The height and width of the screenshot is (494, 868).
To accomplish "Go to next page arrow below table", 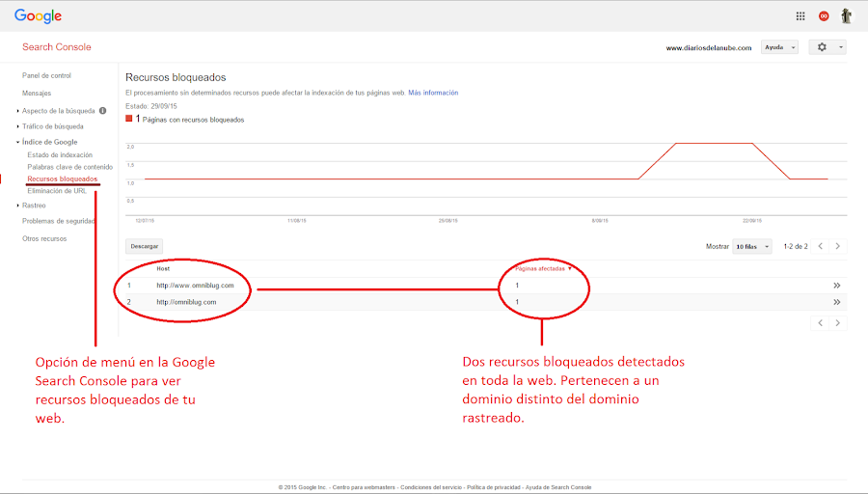I will 837,323.
